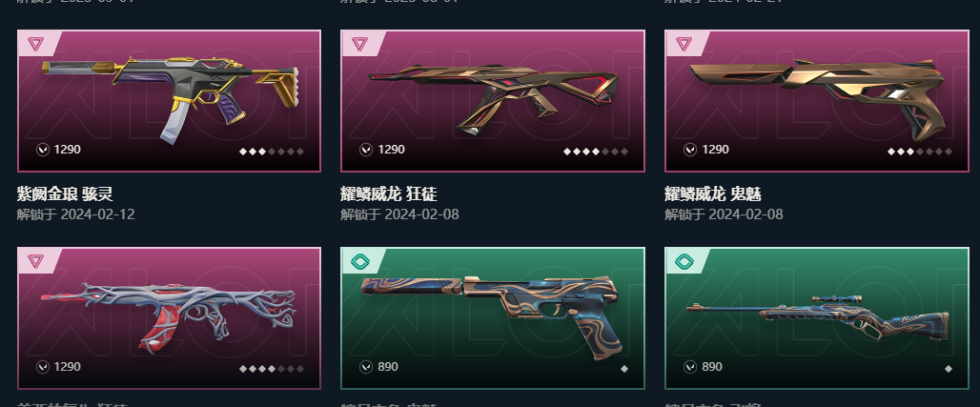The image size is (980, 407).
Task: Click the pink tier icon on 紫阙金琅 骇灵 card
Action: 35,44
